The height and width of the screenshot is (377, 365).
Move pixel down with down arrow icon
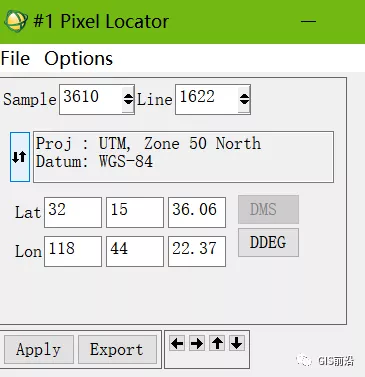(x=237, y=343)
